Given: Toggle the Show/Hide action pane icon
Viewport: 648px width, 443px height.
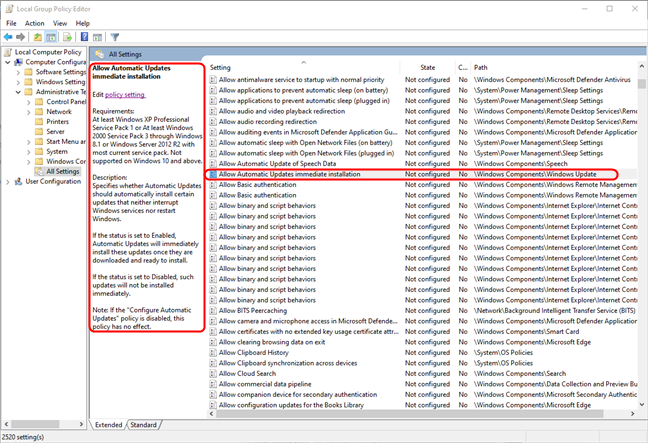Looking at the screenshot, I should pyautogui.click(x=97, y=37).
